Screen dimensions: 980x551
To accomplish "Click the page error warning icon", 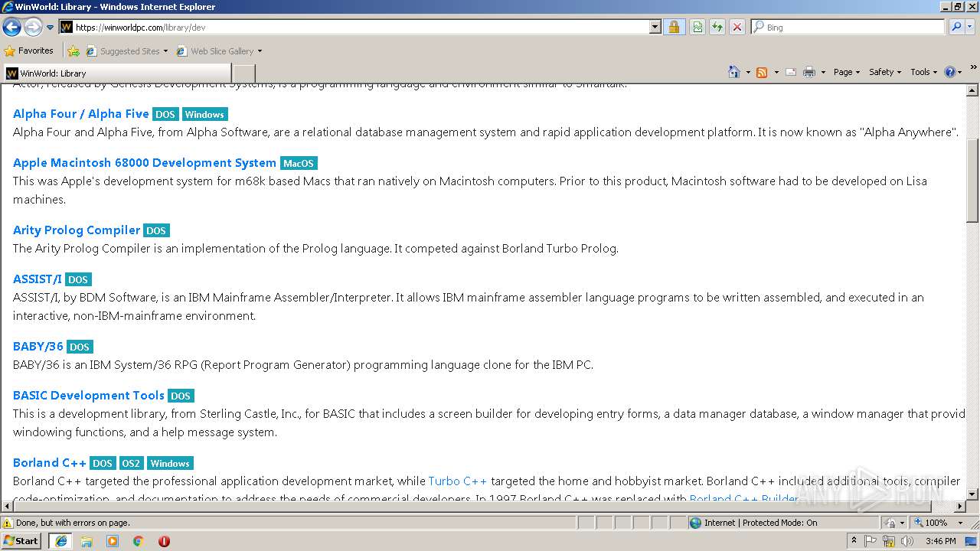I will click(8, 523).
